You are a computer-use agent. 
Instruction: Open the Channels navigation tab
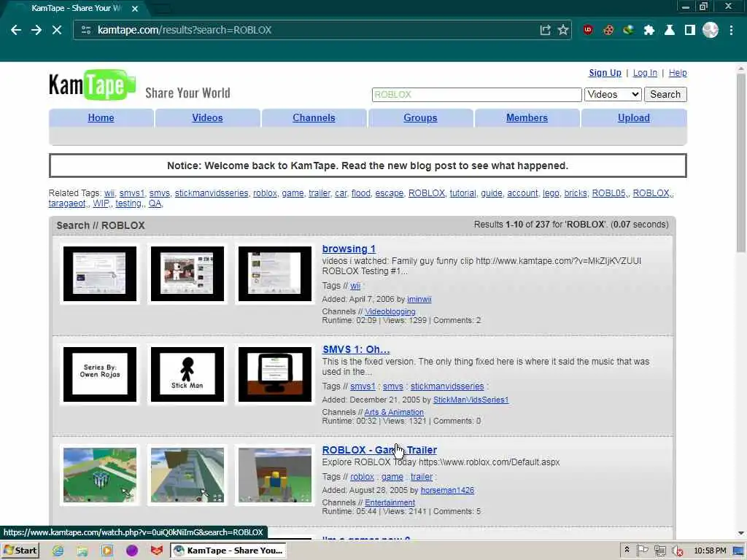point(314,117)
